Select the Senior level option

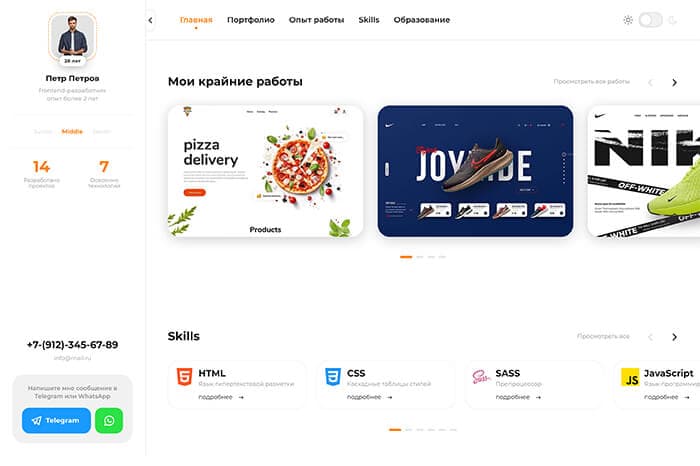[102, 132]
